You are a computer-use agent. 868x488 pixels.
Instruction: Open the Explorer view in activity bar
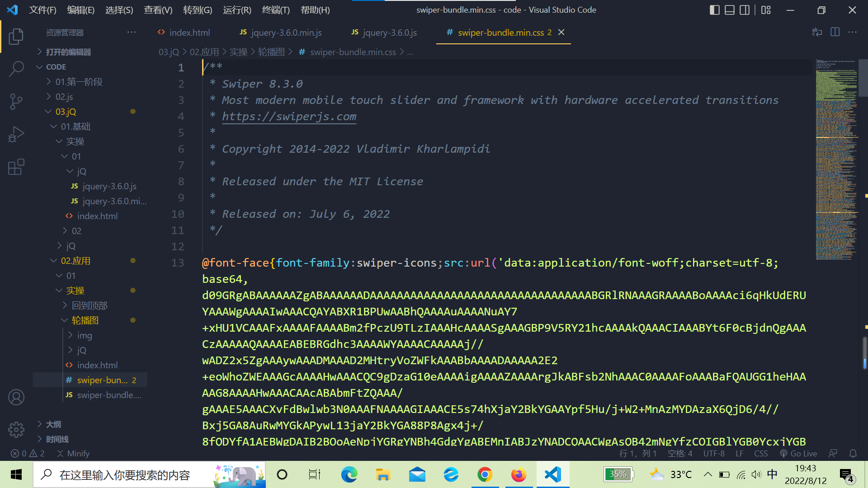16,36
